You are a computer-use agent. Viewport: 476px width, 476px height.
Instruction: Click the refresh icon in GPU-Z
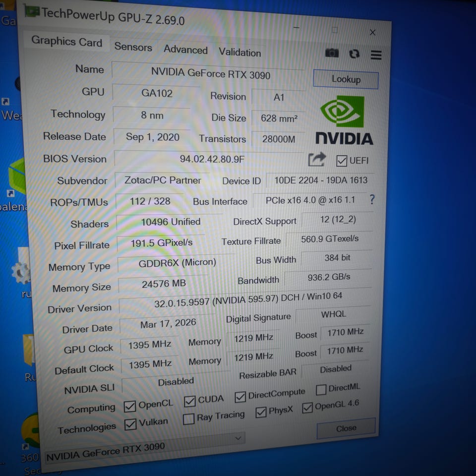(x=354, y=54)
